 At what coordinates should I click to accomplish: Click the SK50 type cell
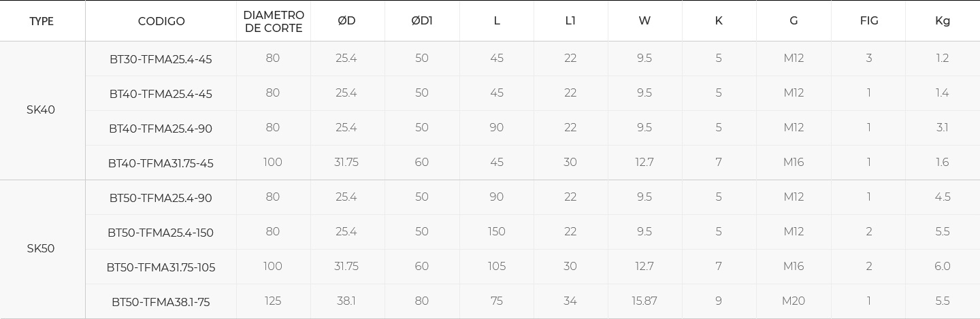click(41, 249)
